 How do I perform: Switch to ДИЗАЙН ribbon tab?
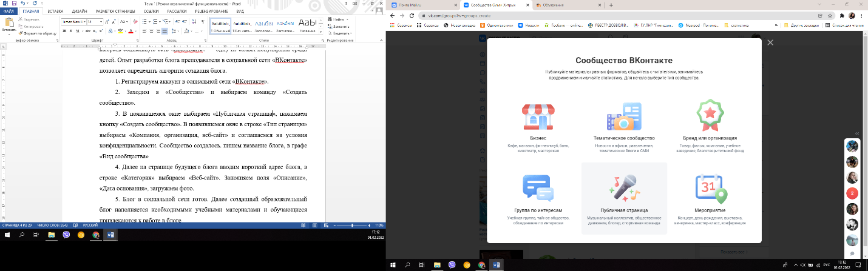(x=80, y=12)
